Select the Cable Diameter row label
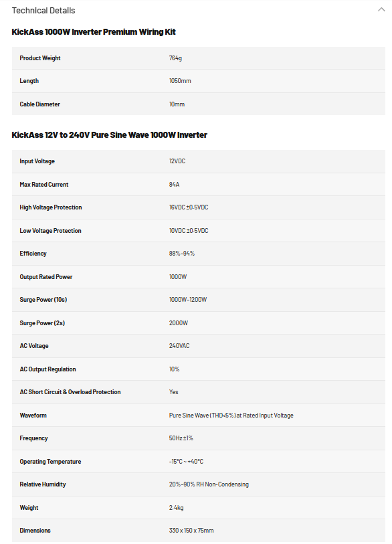Screen dimensions: 392x544 click(x=40, y=104)
